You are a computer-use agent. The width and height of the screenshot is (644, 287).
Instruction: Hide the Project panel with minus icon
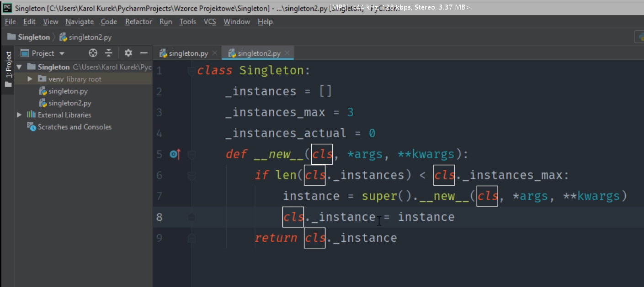144,53
